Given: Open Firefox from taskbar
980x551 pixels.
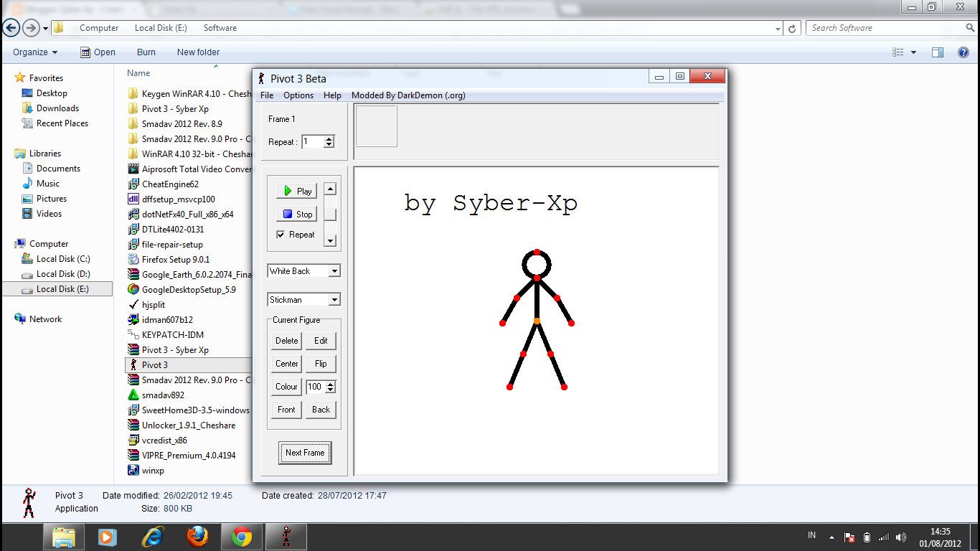Looking at the screenshot, I should [197, 536].
